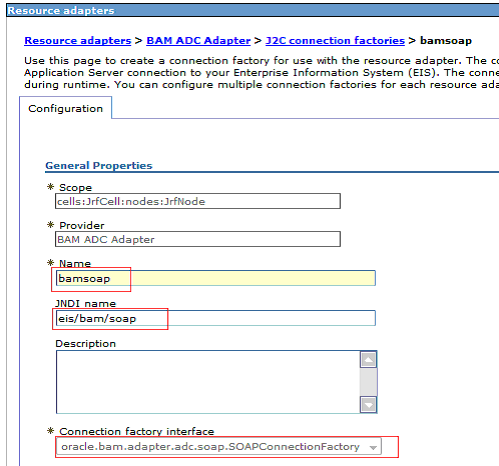
Task: Select the Configuration tab
Action: (x=66, y=108)
